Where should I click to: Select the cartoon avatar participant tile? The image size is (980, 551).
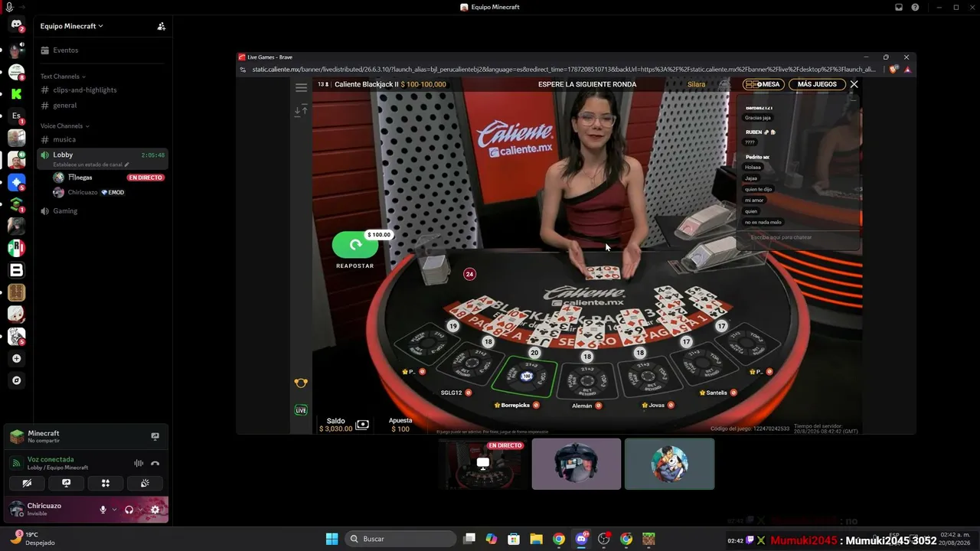click(x=670, y=464)
